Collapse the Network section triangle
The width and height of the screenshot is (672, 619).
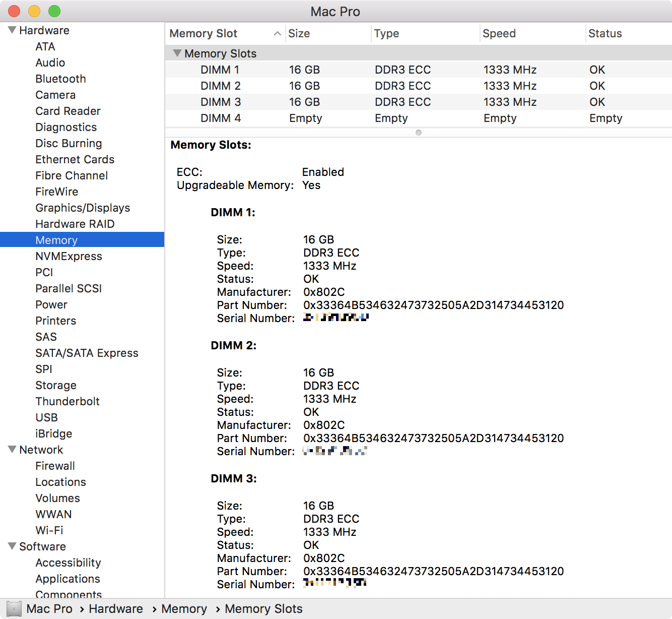click(13, 450)
